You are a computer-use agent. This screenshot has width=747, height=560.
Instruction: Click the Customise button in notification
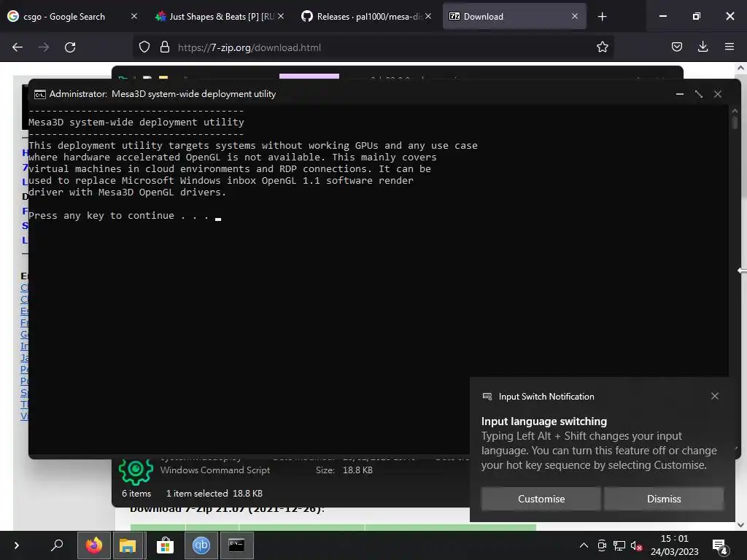[x=541, y=499]
